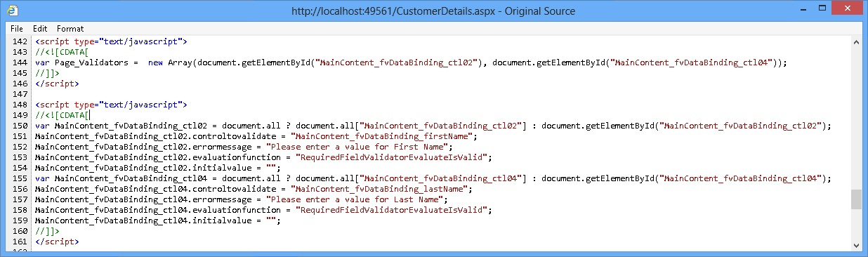Click "MainContent_fvDataBinding_lastName" string on line 156
Image resolution: width=868 pixels, height=257 pixels.
pos(380,189)
